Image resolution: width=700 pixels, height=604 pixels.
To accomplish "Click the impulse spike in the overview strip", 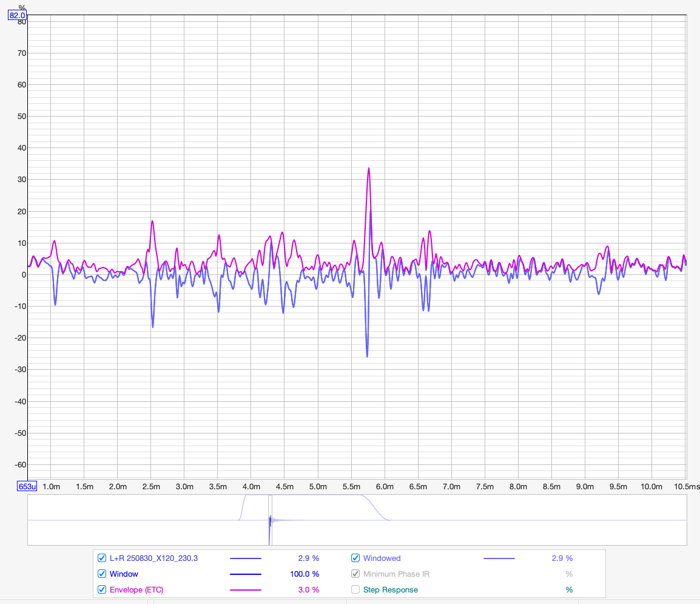I will point(269,520).
